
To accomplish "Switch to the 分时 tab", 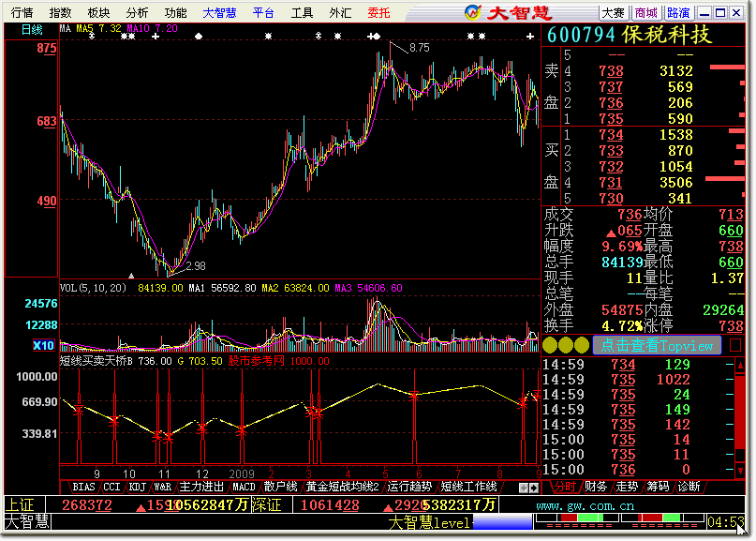I will point(564,487).
